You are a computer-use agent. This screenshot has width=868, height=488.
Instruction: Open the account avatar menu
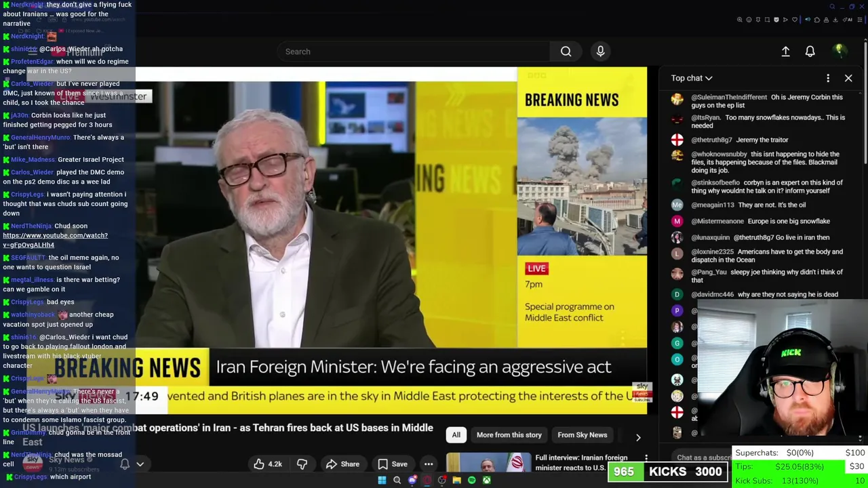(x=839, y=51)
